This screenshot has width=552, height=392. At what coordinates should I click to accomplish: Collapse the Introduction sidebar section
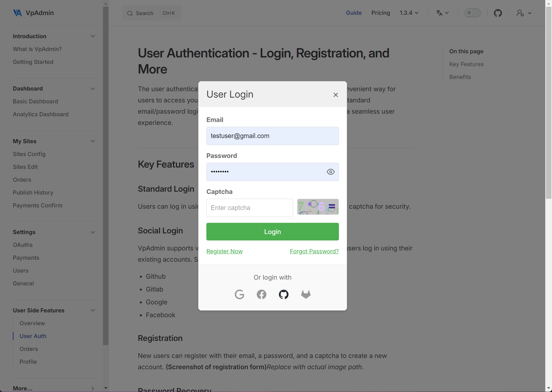pyautogui.click(x=93, y=36)
